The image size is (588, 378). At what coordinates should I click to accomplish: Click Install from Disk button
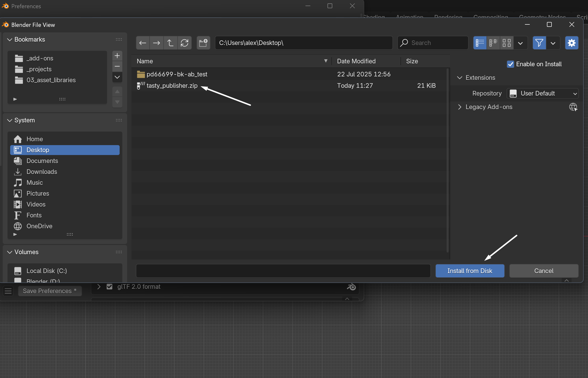tap(470, 271)
